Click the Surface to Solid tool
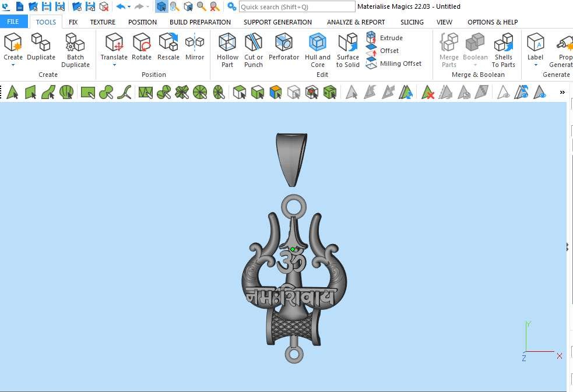 coord(348,50)
